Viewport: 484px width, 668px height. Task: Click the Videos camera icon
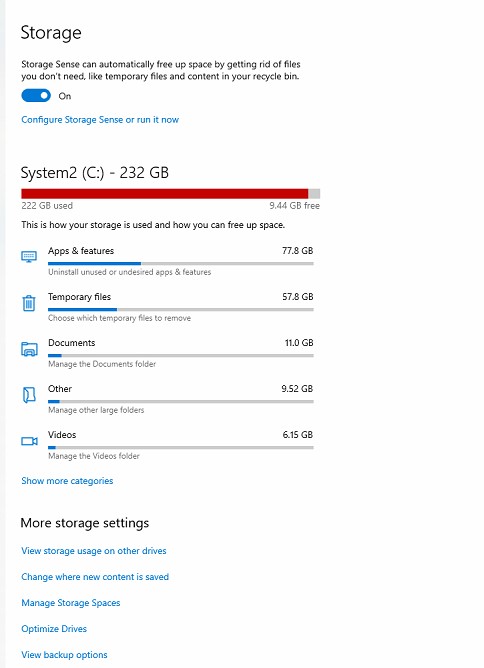point(29,441)
